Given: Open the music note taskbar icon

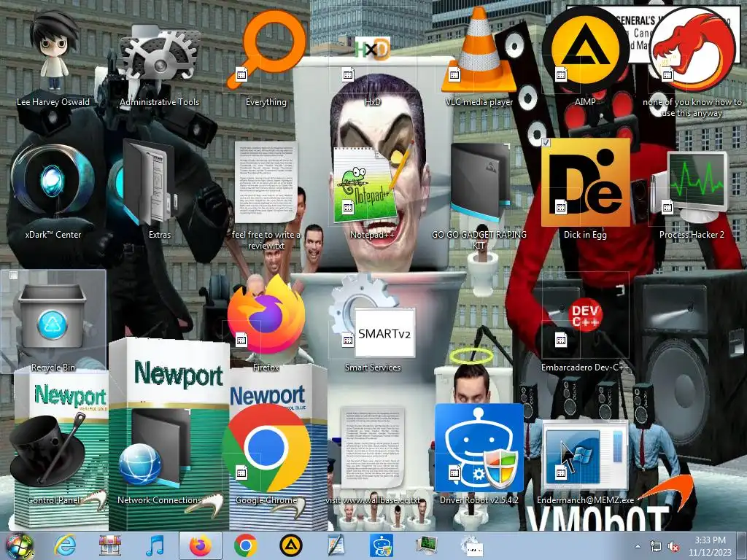Looking at the screenshot, I should tap(155, 545).
